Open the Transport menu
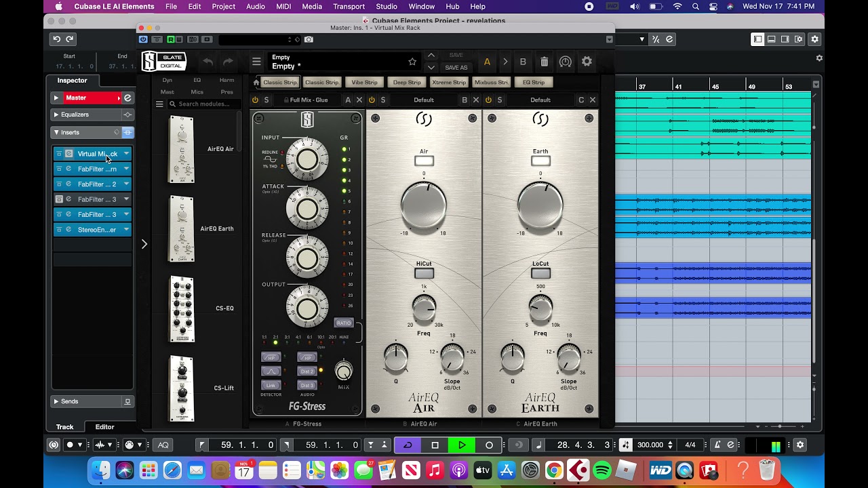 [x=349, y=6]
